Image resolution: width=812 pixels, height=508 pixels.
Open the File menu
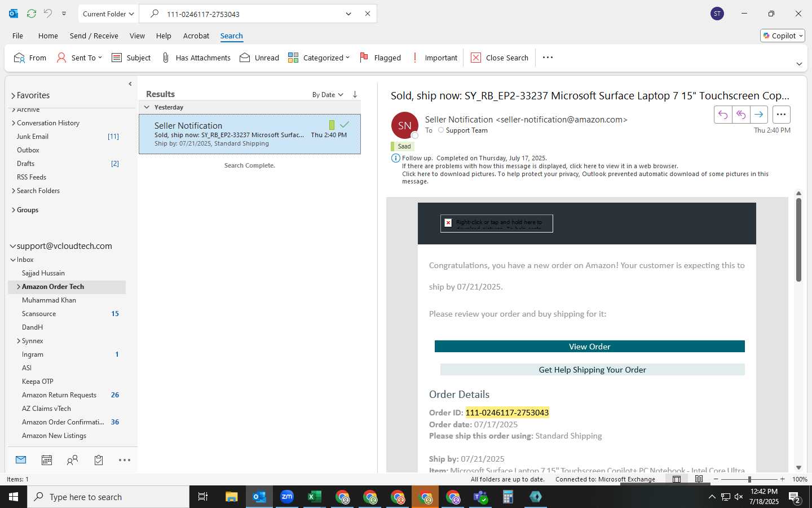(18, 36)
